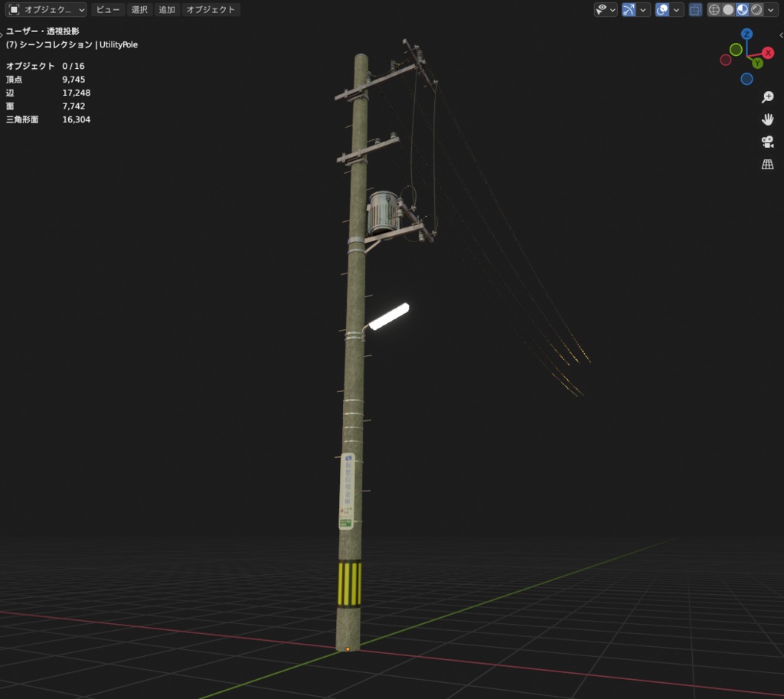Switch to solid viewport shading
Image resolution: width=784 pixels, height=699 pixels.
[729, 9]
